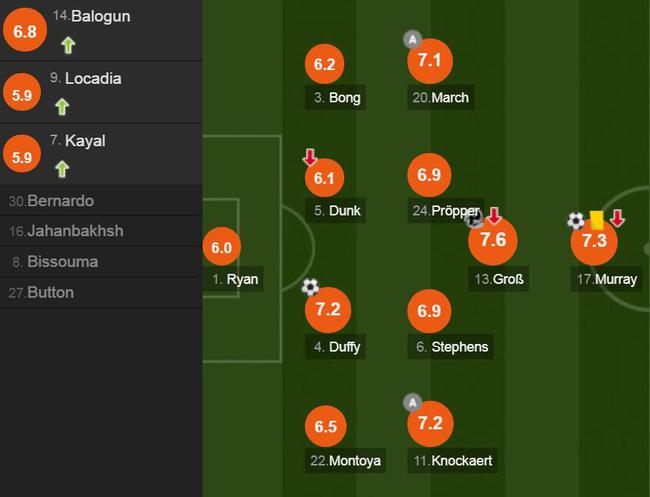This screenshot has height=497, width=650.
Task: Select Button in the bench list
Action: (101, 292)
